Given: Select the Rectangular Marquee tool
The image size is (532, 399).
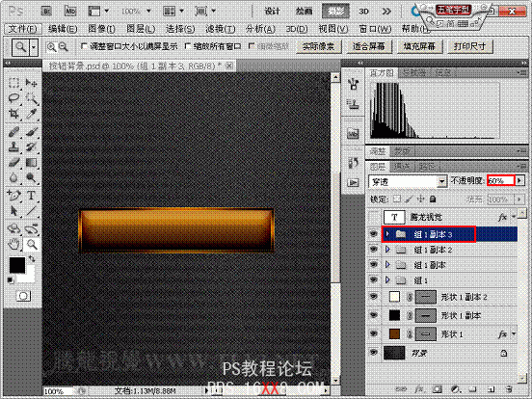Looking at the screenshot, I should [13, 83].
